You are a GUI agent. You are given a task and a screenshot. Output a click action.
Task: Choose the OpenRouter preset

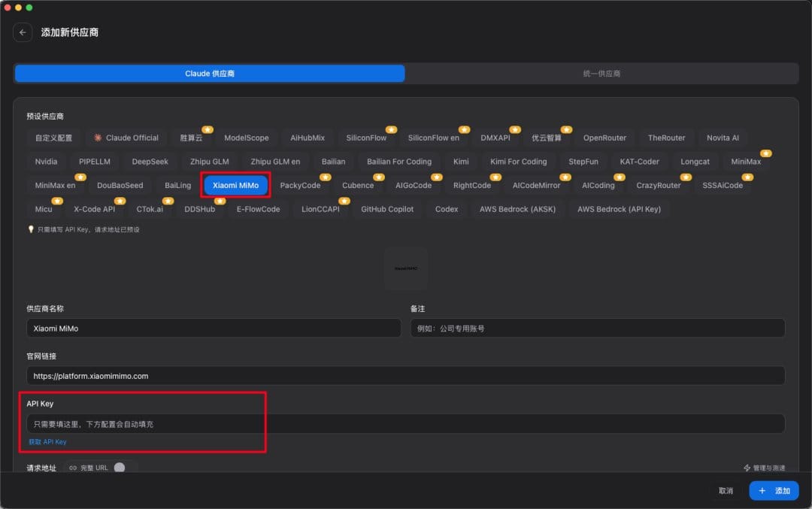604,138
